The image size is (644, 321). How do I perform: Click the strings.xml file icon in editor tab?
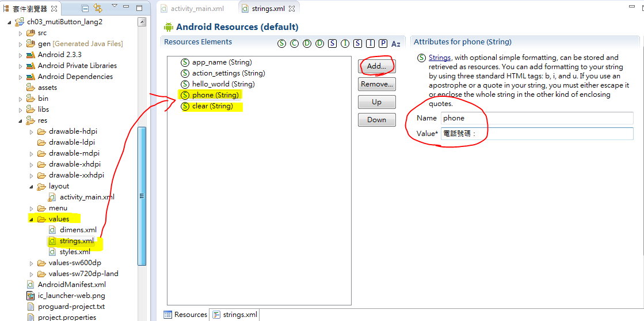[x=245, y=8]
